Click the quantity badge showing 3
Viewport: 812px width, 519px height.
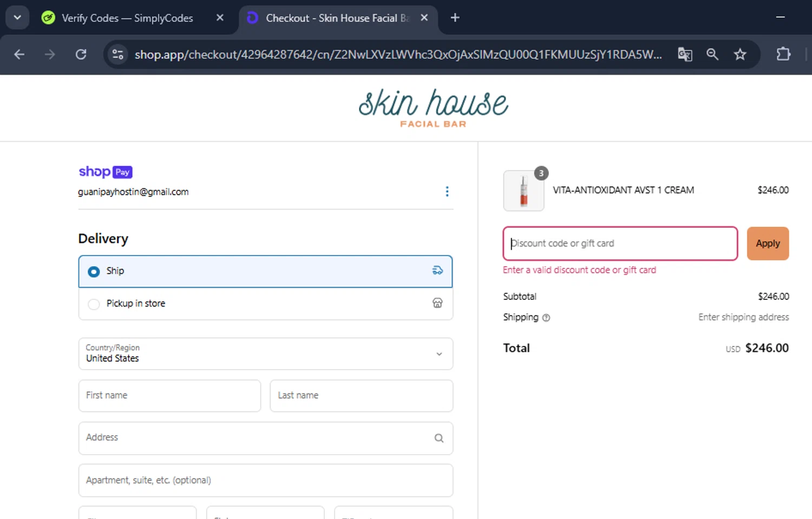[x=541, y=173]
